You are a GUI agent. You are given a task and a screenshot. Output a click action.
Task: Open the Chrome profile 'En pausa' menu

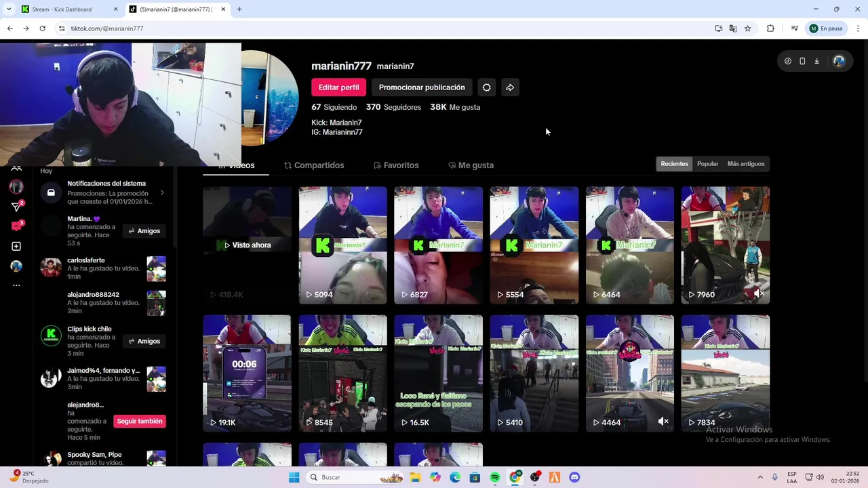pyautogui.click(x=826, y=28)
